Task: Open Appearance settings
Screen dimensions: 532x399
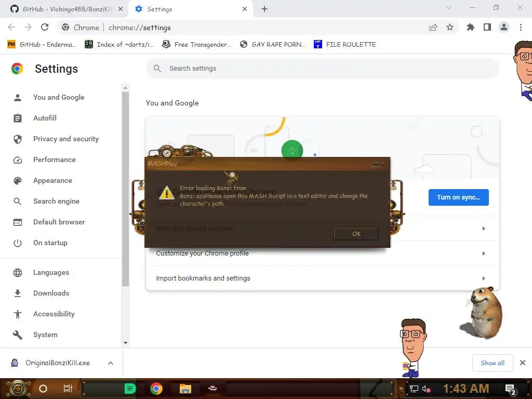Action: (x=52, y=180)
